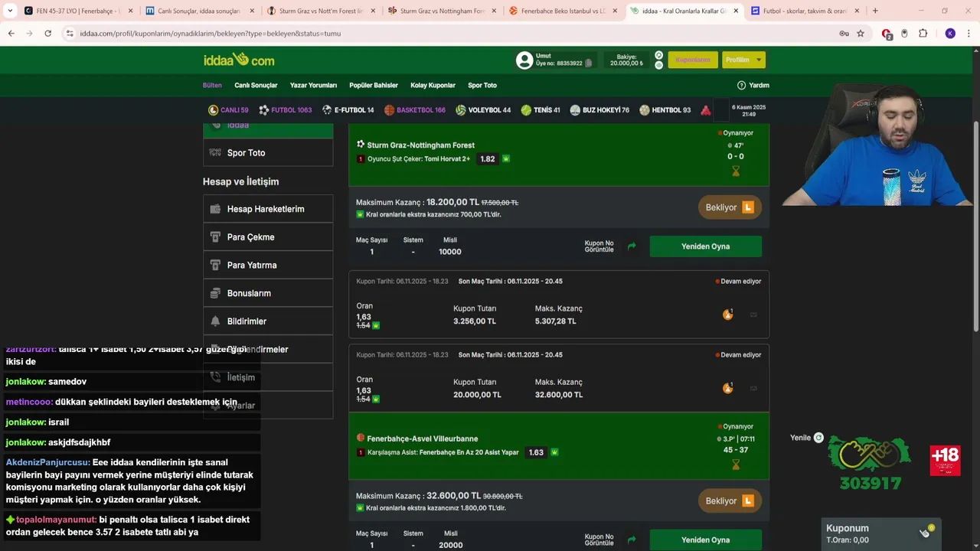Open Bonuslarım sidebar item
Screen dimensions: 980x551
268,293
